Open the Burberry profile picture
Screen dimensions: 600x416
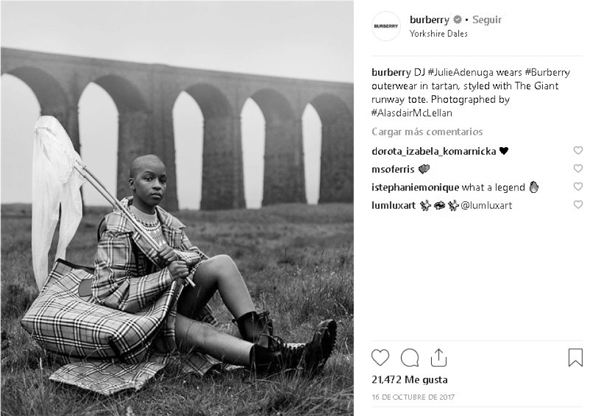click(386, 26)
